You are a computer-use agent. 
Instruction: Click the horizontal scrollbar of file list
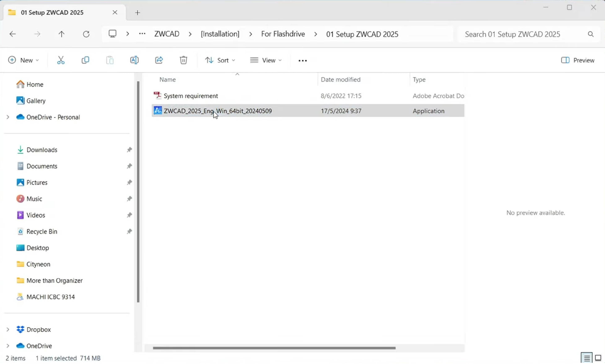[274, 348]
